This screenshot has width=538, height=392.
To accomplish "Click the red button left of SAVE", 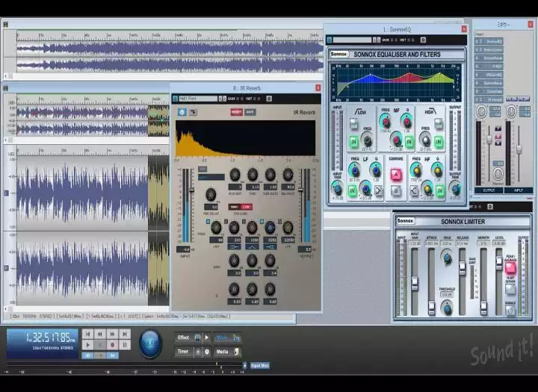I will click(x=236, y=112).
